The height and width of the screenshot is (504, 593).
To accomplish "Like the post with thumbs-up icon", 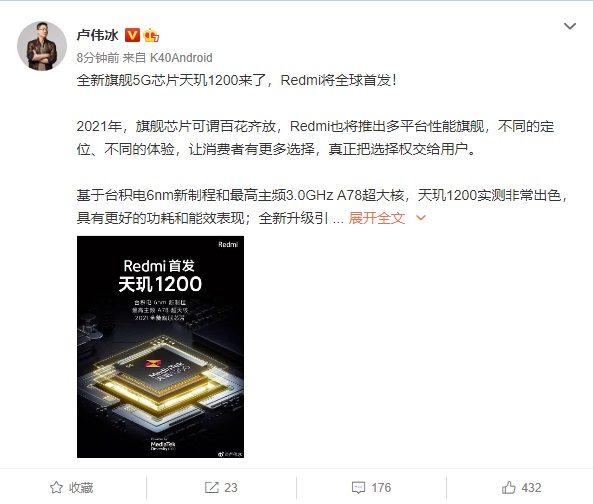I will click(508, 487).
